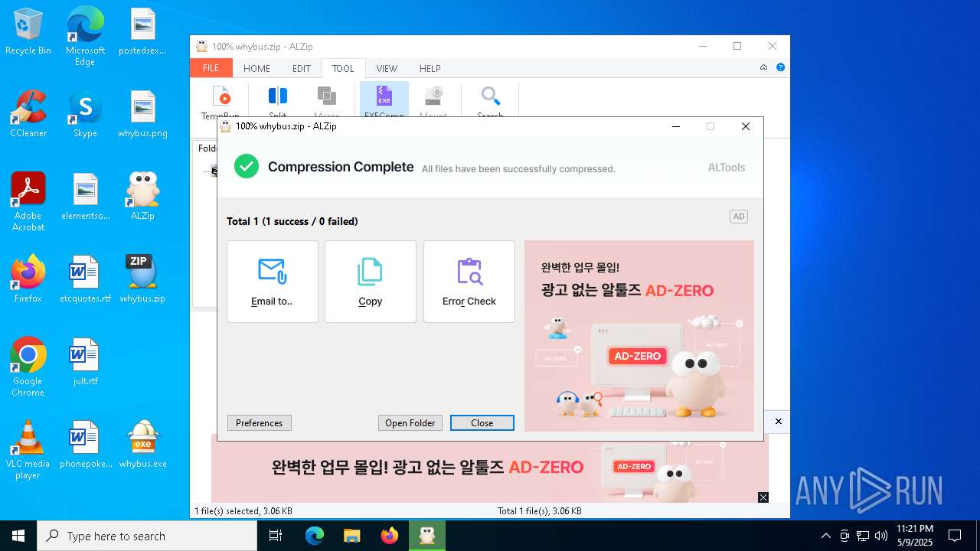Open File Explorer from the taskbar
The width and height of the screenshot is (980, 551).
pyautogui.click(x=352, y=536)
